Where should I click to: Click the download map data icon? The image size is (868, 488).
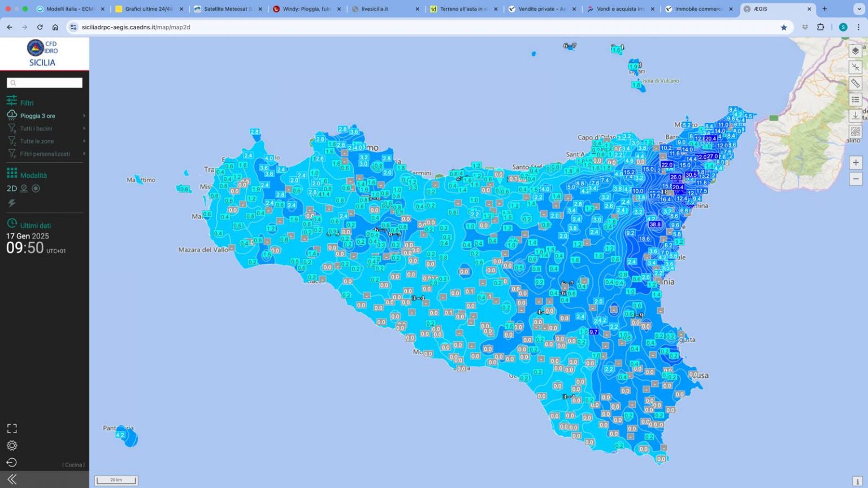point(855,116)
